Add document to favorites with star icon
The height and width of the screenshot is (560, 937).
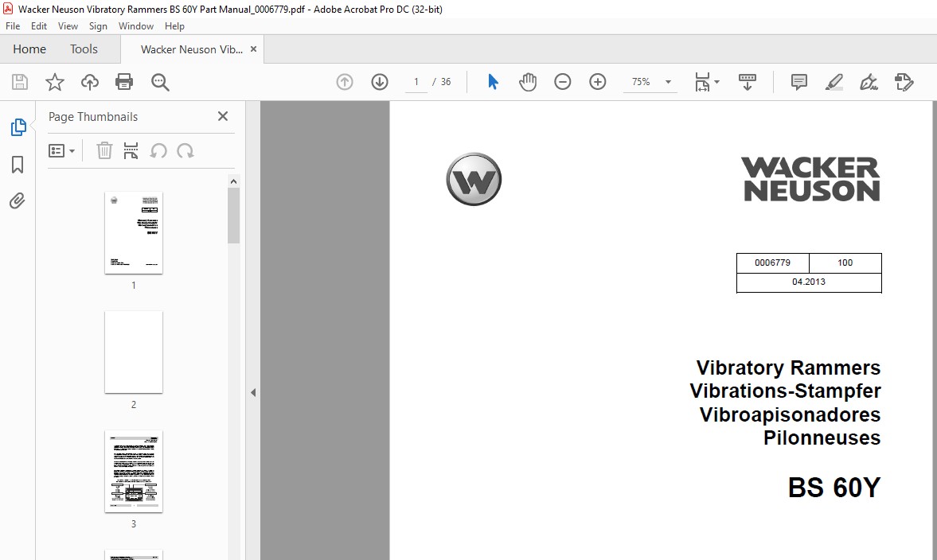click(x=54, y=82)
